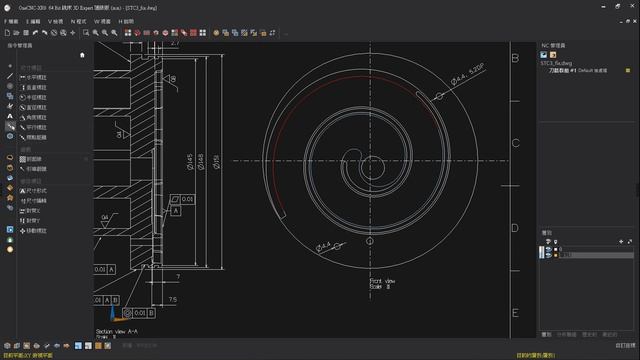Viewport: 640px width, 360px height.
Task: Click the orange color swatch of second layer
Action: click(x=556, y=255)
